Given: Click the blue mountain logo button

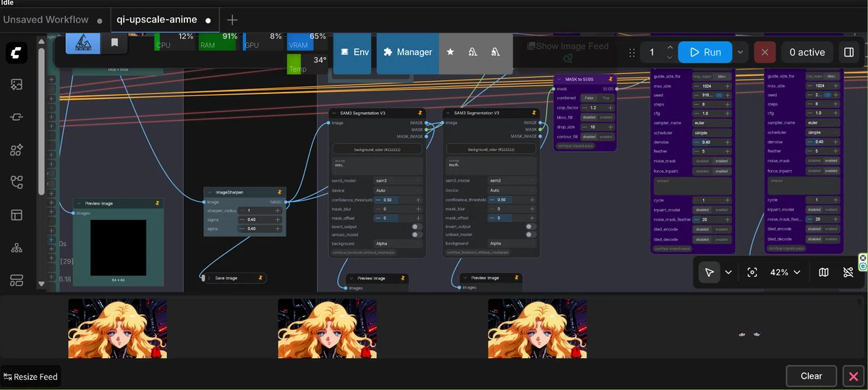Looking at the screenshot, I should click(83, 43).
